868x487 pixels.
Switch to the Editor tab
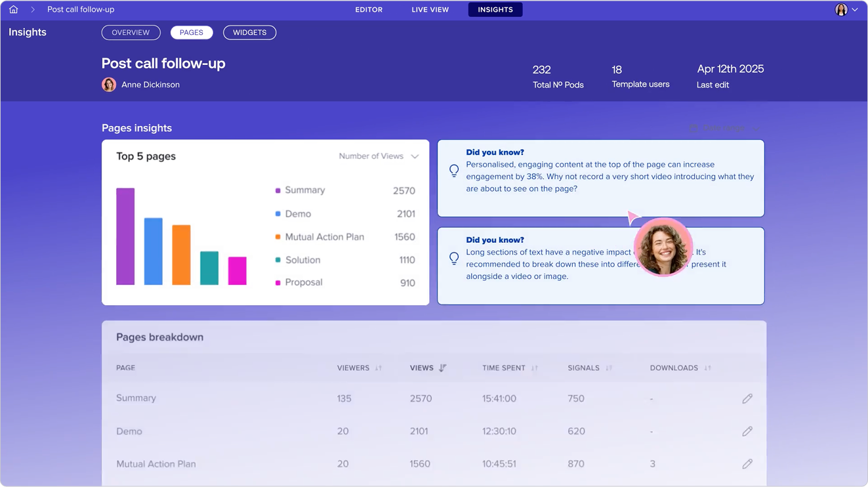pyautogui.click(x=369, y=10)
